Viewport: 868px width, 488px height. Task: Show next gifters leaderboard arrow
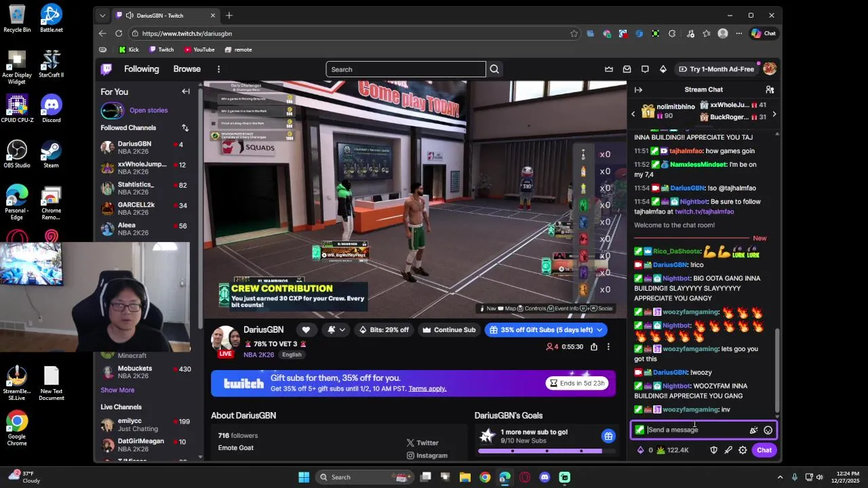[x=774, y=114]
